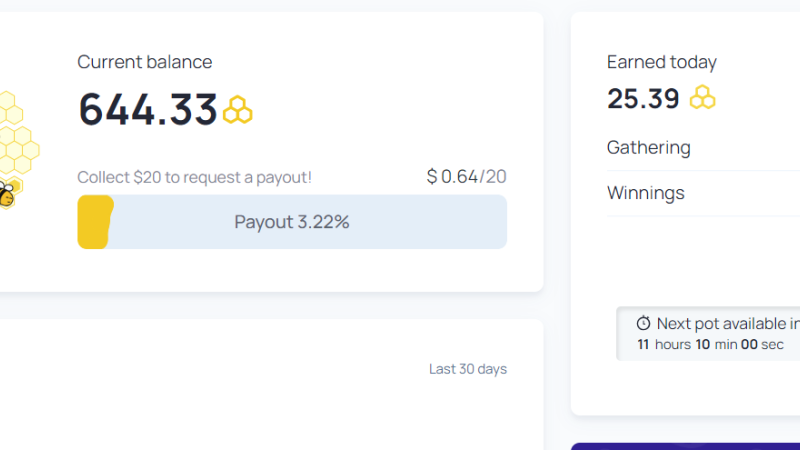This screenshot has width=800, height=450.
Task: Expand the Winnings earnings row
Action: 646,193
